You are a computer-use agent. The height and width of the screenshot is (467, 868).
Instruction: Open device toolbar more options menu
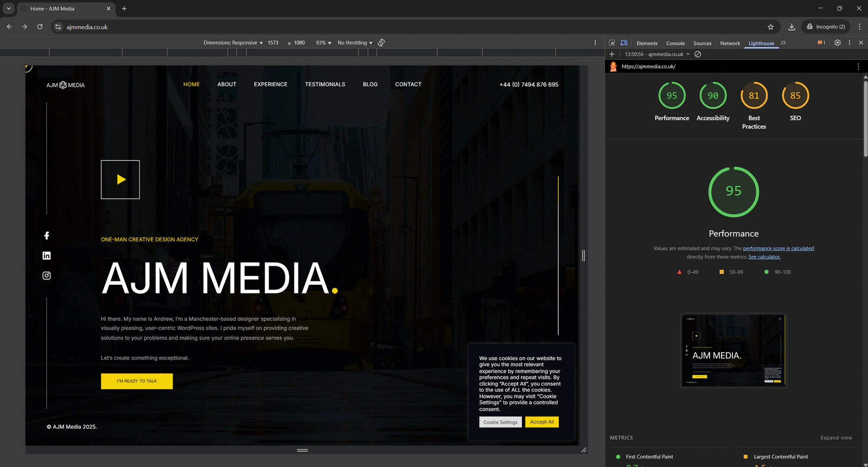tap(595, 42)
